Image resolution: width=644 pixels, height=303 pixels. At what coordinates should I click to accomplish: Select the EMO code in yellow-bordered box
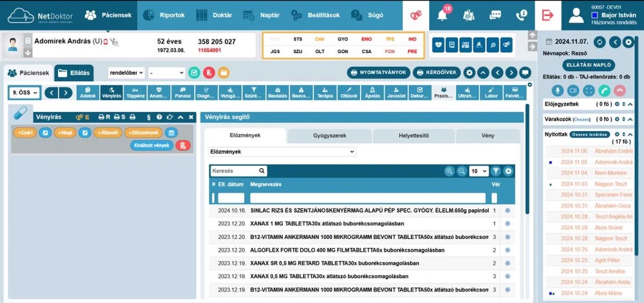(x=367, y=39)
